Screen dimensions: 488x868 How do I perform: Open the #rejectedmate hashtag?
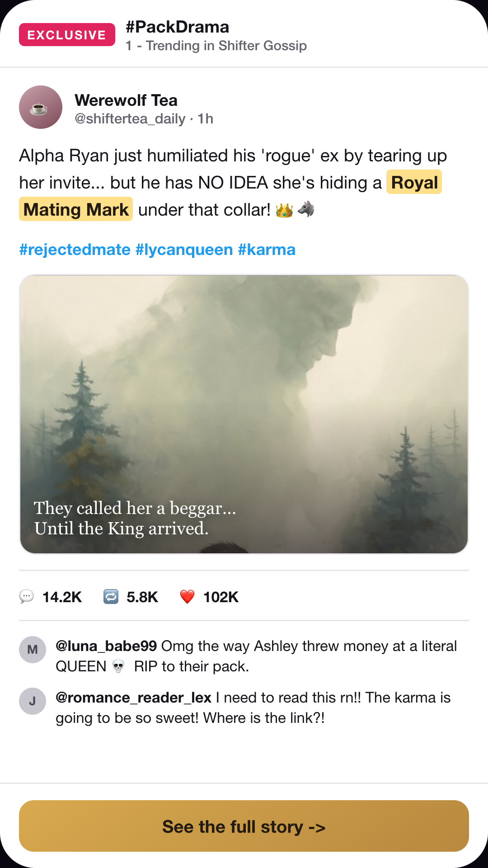75,250
